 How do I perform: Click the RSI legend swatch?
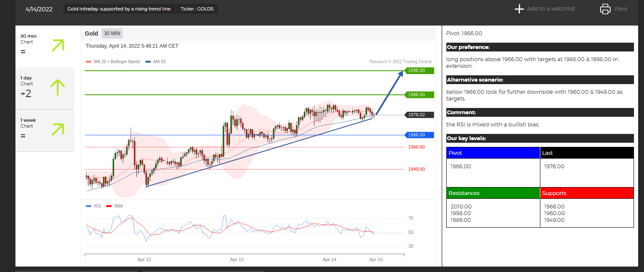coord(88,206)
